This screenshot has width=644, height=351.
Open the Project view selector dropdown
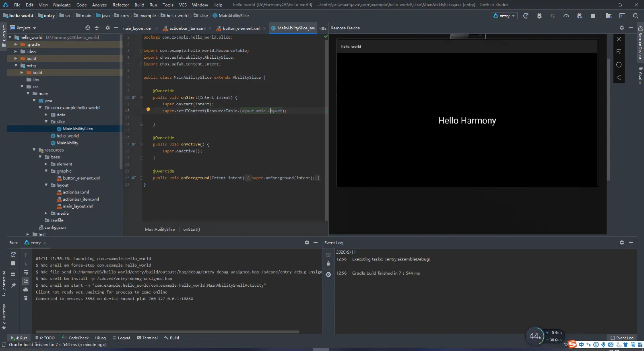pos(23,28)
